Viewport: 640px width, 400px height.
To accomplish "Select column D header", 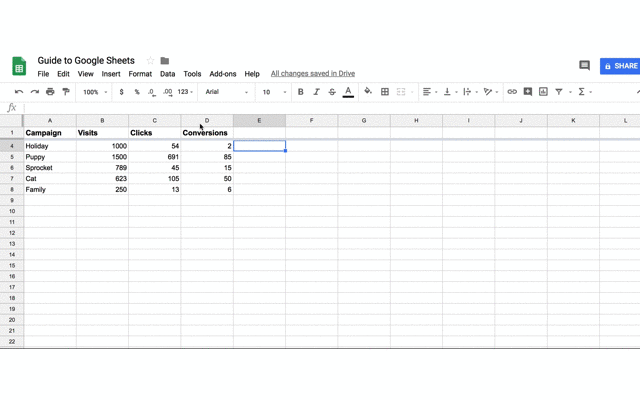I will (x=207, y=120).
